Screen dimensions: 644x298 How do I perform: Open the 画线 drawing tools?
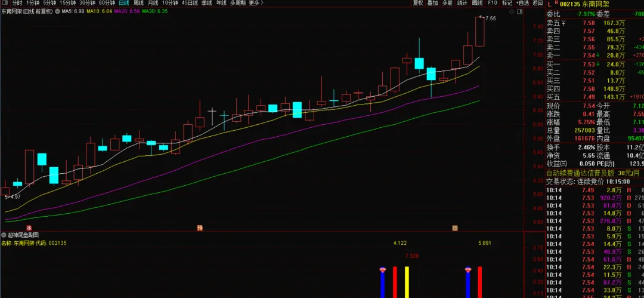coord(477,3)
